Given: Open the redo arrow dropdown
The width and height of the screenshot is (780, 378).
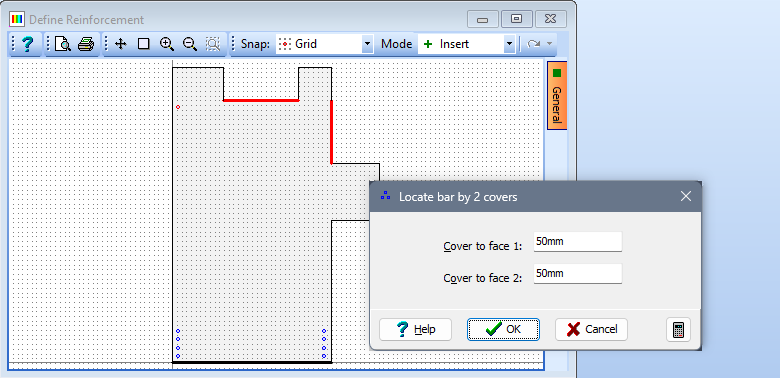Looking at the screenshot, I should pyautogui.click(x=549, y=44).
